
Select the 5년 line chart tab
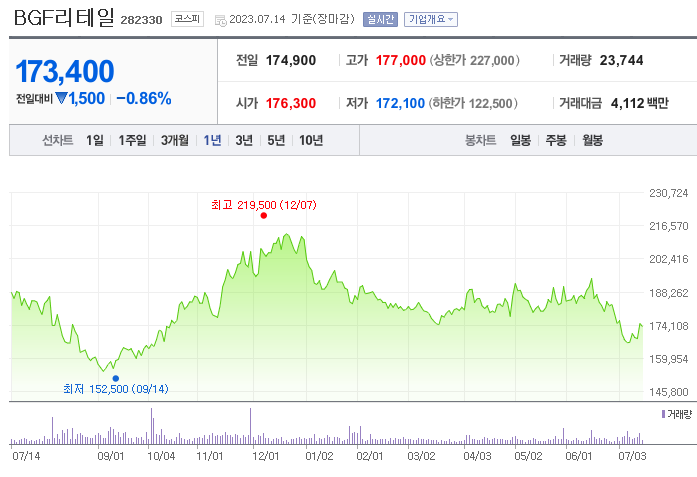pos(276,140)
